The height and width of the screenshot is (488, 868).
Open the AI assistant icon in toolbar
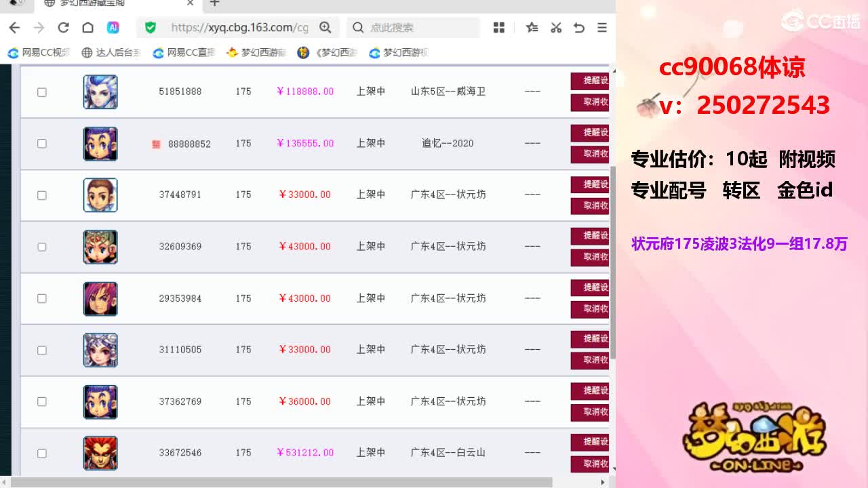tap(113, 28)
